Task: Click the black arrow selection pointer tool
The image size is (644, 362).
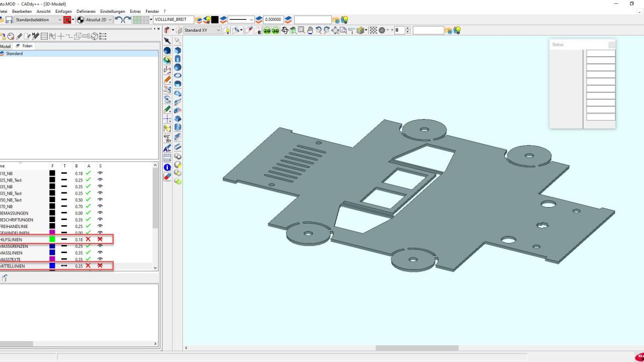Action: 167,41
